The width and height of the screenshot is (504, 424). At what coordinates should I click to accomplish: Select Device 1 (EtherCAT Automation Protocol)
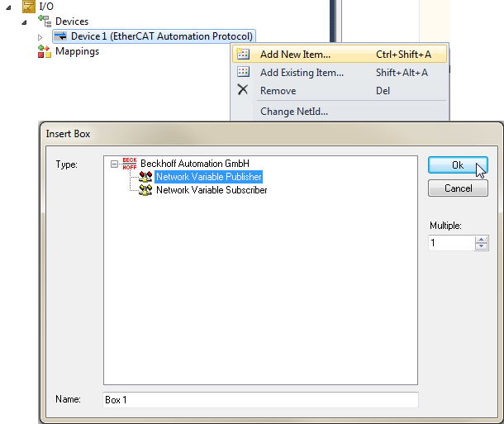coord(154,36)
